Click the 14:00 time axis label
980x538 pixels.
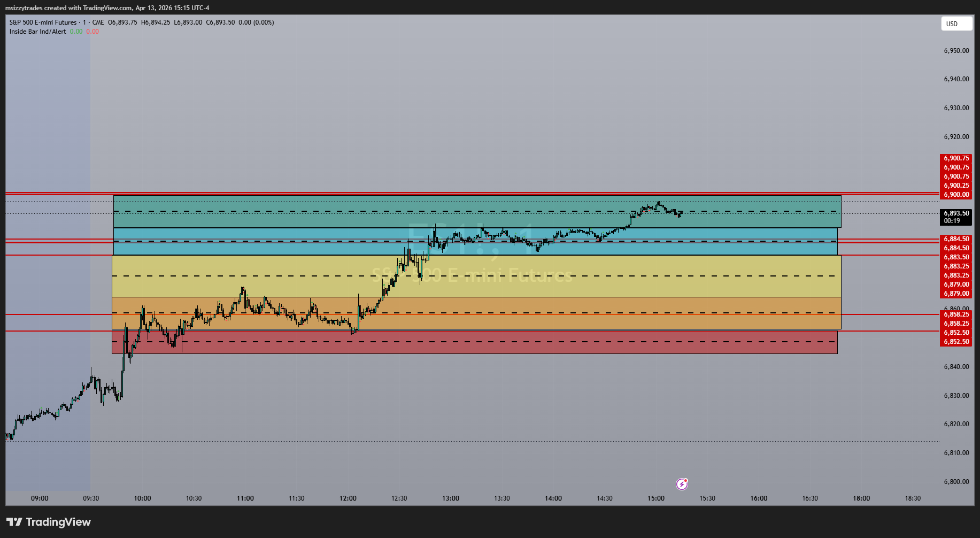pyautogui.click(x=553, y=498)
